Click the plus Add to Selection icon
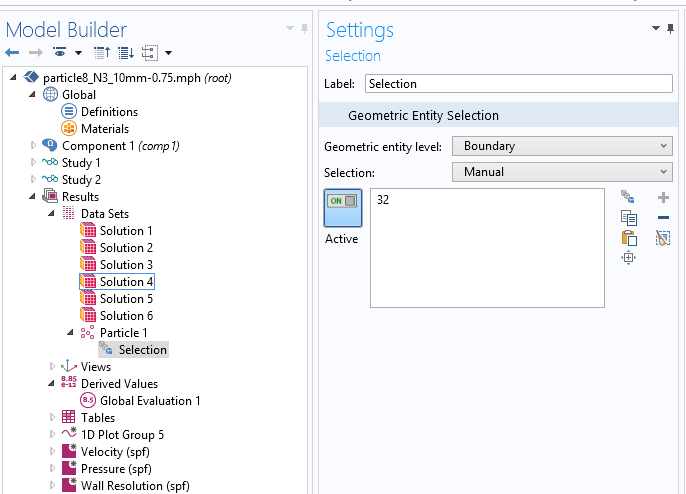The image size is (686, 494). 662,198
